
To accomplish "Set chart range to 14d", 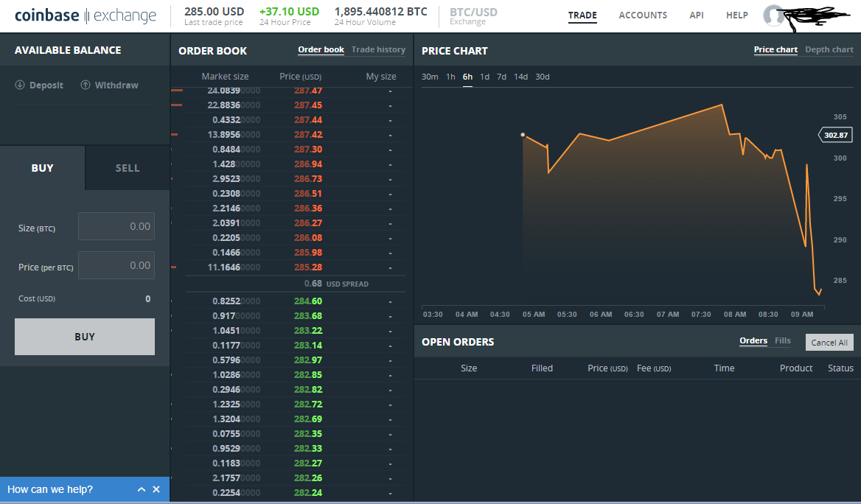I will point(520,77).
